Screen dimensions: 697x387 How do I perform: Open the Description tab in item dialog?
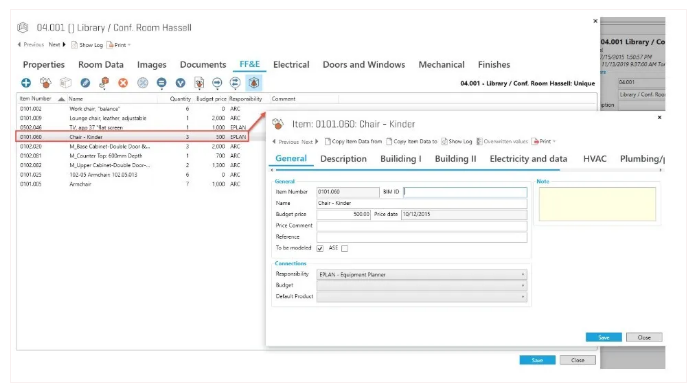[344, 159]
